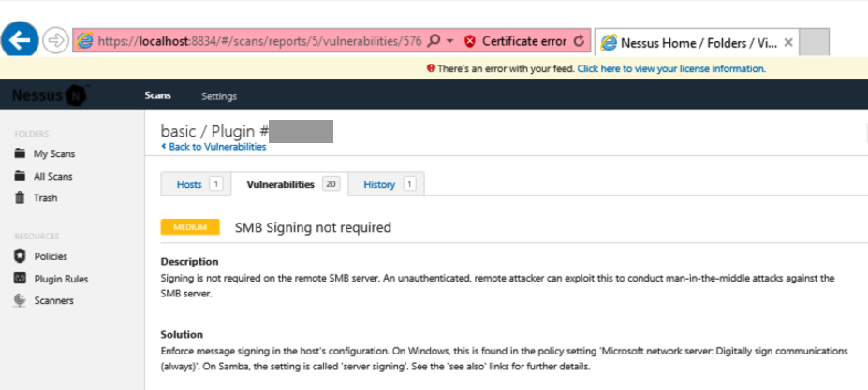Open the All Scans folder

click(52, 176)
